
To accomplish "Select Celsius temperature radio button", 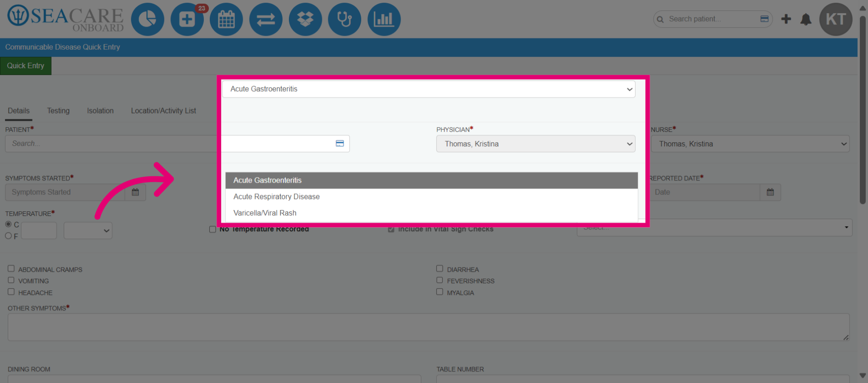I will [x=8, y=224].
